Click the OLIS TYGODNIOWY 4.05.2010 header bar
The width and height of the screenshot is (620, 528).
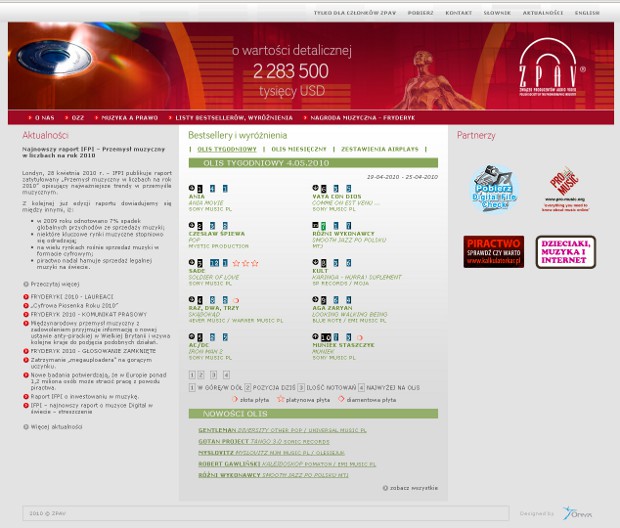pyautogui.click(x=313, y=163)
